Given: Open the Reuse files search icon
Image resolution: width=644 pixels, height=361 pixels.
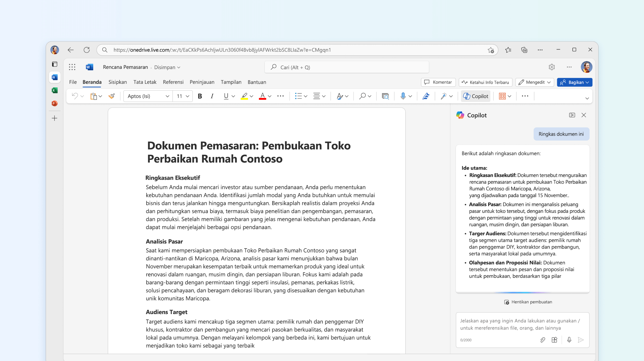Looking at the screenshot, I should (385, 96).
